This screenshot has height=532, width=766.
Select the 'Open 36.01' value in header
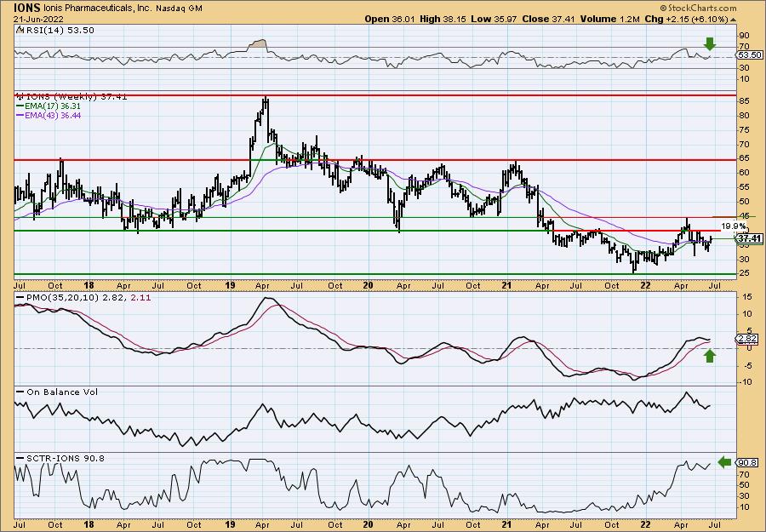click(390, 19)
